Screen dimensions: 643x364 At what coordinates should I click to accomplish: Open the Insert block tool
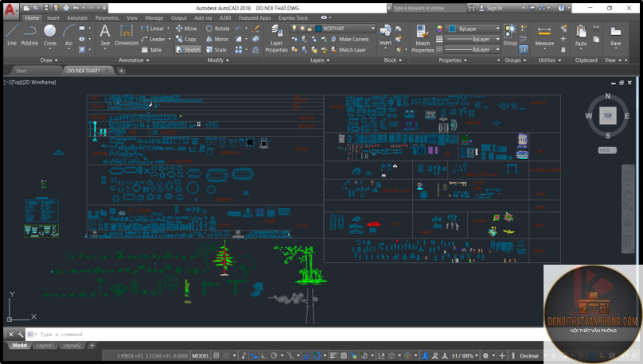(385, 35)
